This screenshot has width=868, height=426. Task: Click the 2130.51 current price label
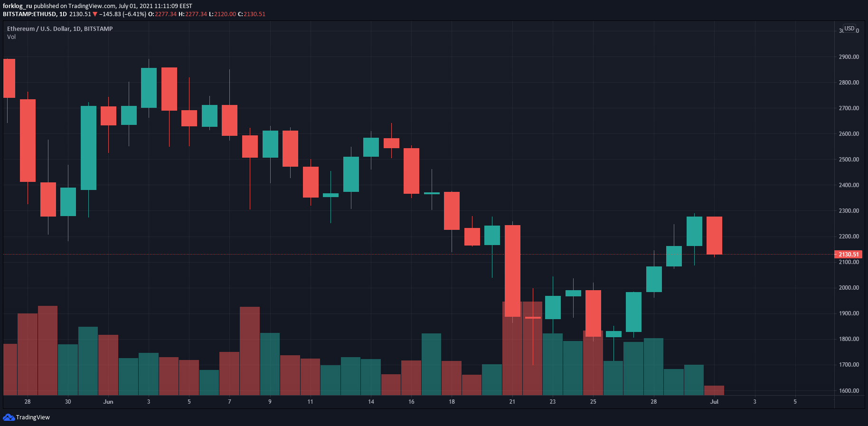pos(848,255)
